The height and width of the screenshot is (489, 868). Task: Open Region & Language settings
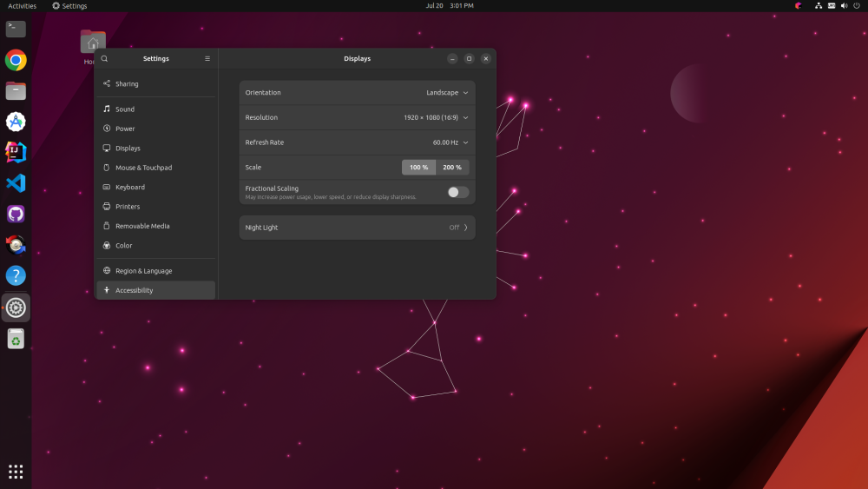(156, 271)
